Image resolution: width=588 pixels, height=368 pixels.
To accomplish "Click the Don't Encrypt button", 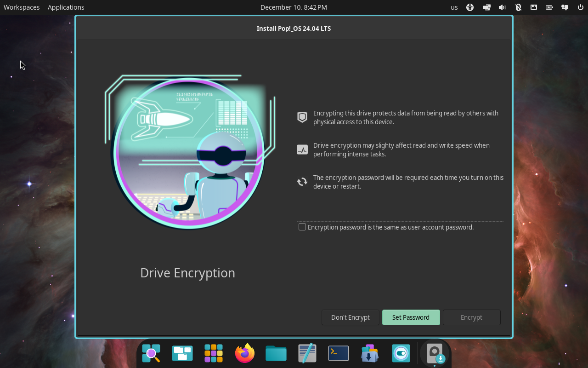I will pos(350,317).
